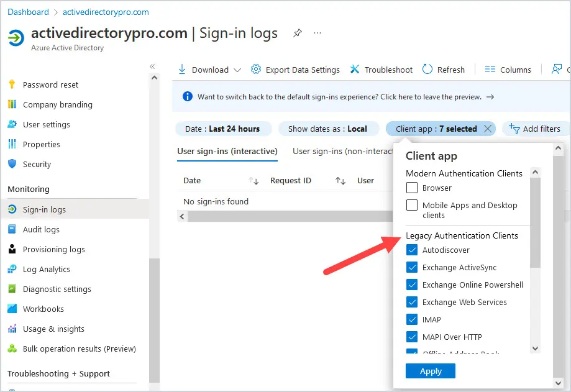
Task: Open the more options ellipsis in header
Action: [317, 33]
